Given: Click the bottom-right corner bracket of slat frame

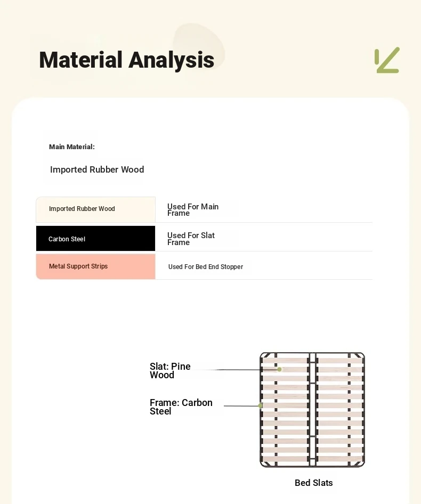Looking at the screenshot, I should tap(359, 462).
